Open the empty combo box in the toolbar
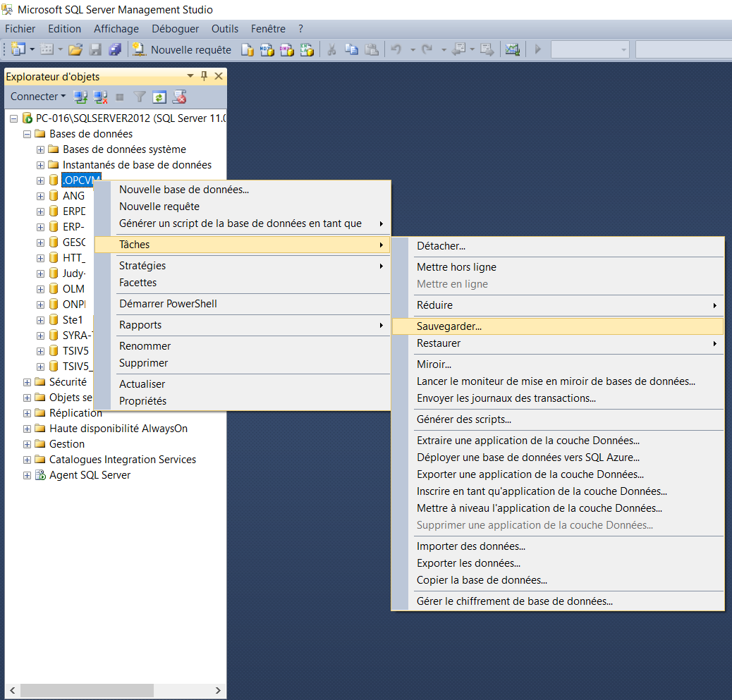 pyautogui.click(x=590, y=49)
